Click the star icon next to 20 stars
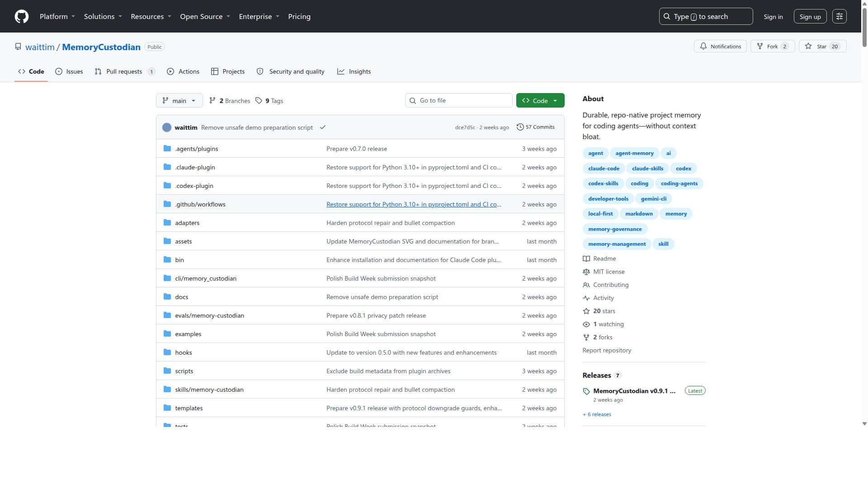The width and height of the screenshot is (868, 488). [x=586, y=311]
